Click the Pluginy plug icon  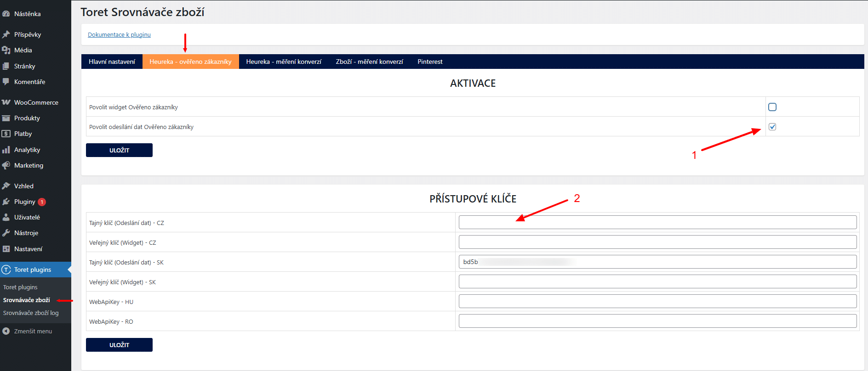pyautogui.click(x=6, y=202)
